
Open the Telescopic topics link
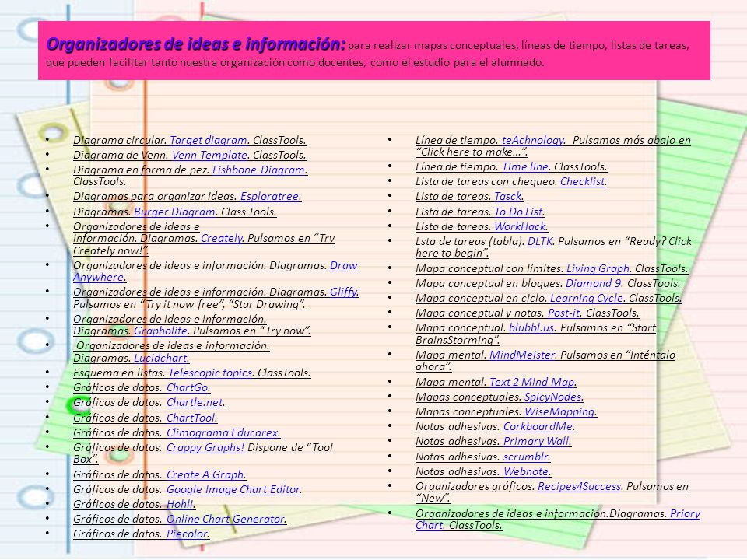click(x=210, y=373)
